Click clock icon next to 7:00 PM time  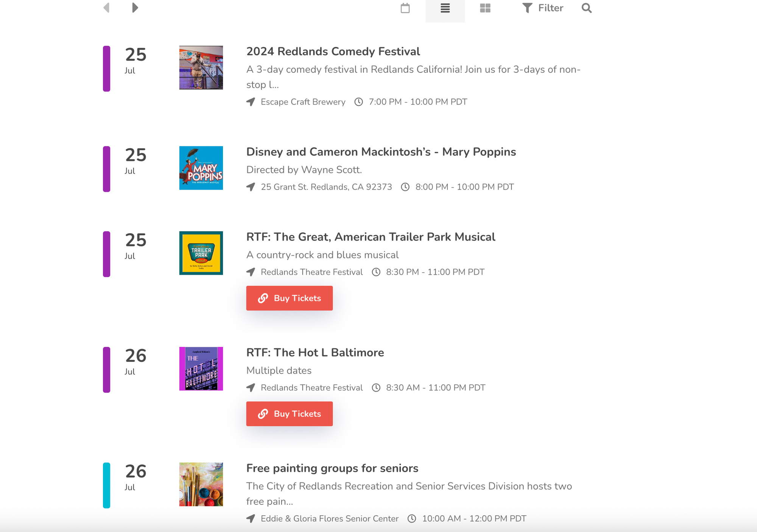point(358,102)
